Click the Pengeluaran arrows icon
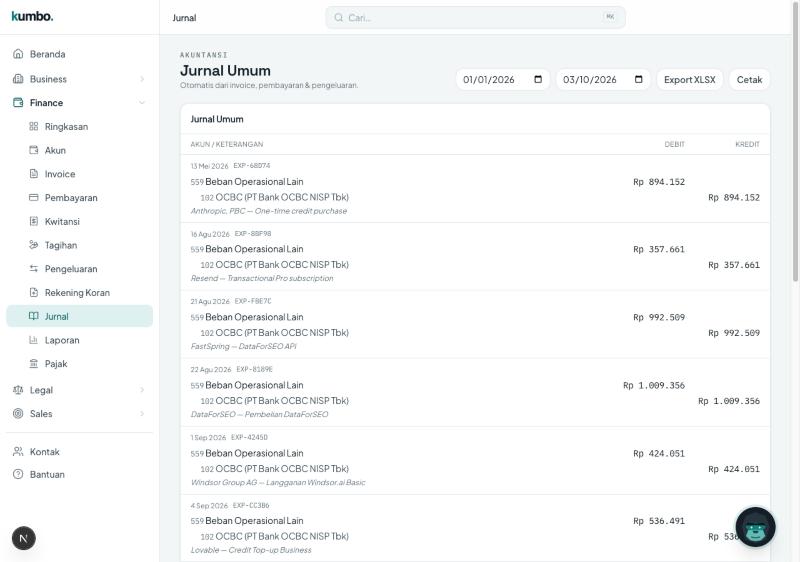The width and height of the screenshot is (800, 562). 34,268
